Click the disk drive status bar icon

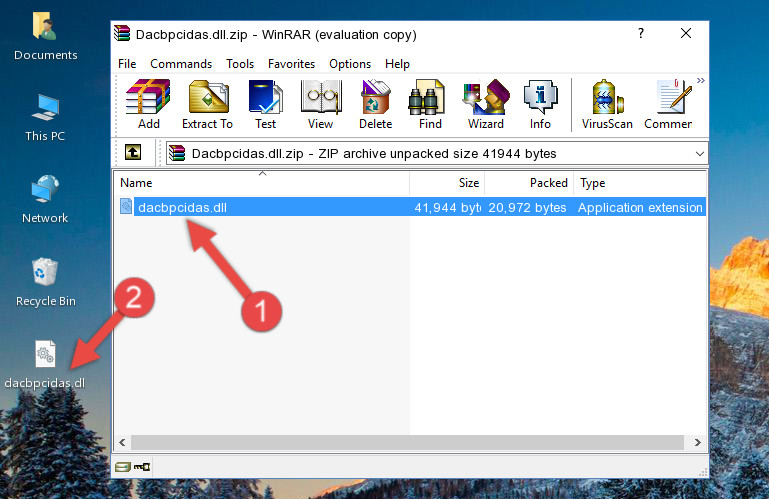pos(123,467)
